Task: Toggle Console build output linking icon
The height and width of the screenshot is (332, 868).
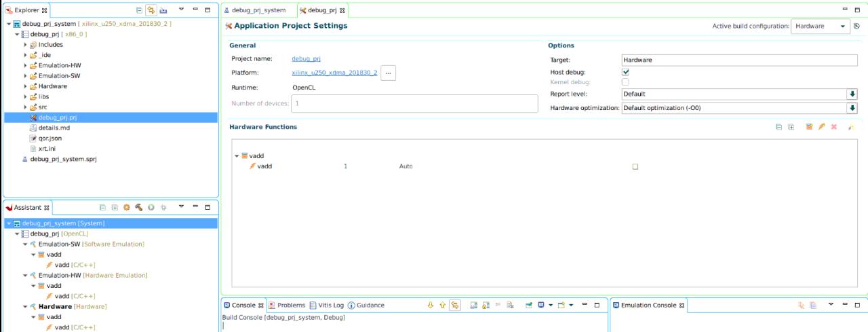Action: click(x=455, y=306)
